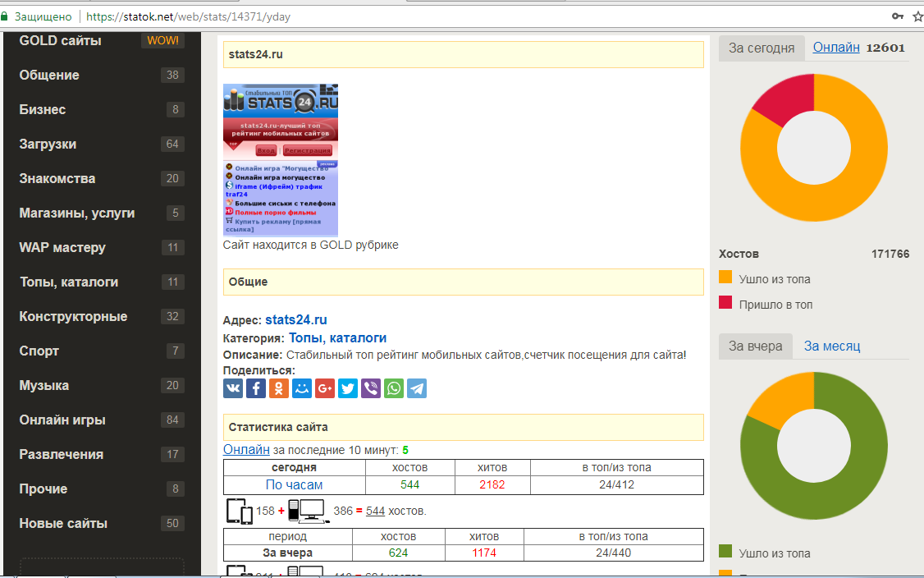Share through the Viber icon
The width and height of the screenshot is (924, 578).
click(371, 388)
